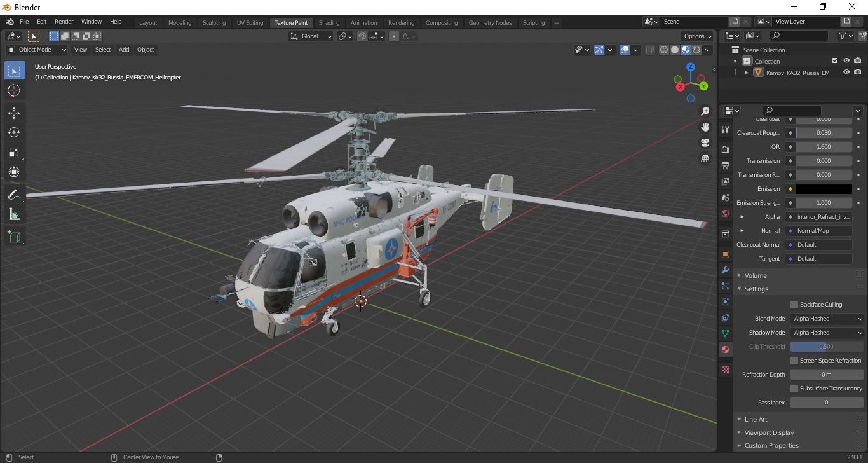Open the Material properties tab icon
The image size is (868, 463).
725,349
